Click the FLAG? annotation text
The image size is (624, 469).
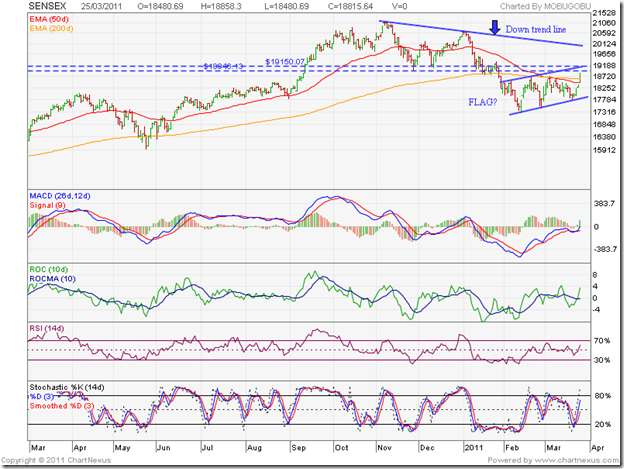click(x=482, y=102)
